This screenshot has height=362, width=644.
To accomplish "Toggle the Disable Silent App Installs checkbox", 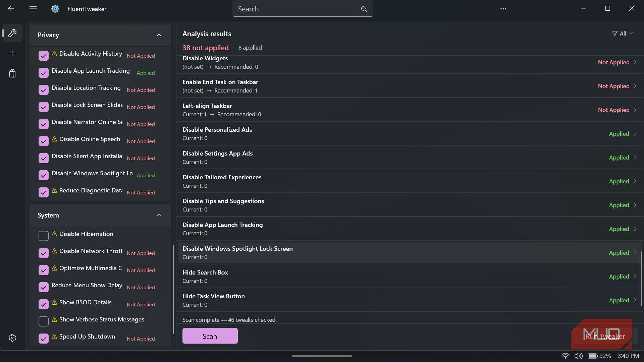I will 44,158.
